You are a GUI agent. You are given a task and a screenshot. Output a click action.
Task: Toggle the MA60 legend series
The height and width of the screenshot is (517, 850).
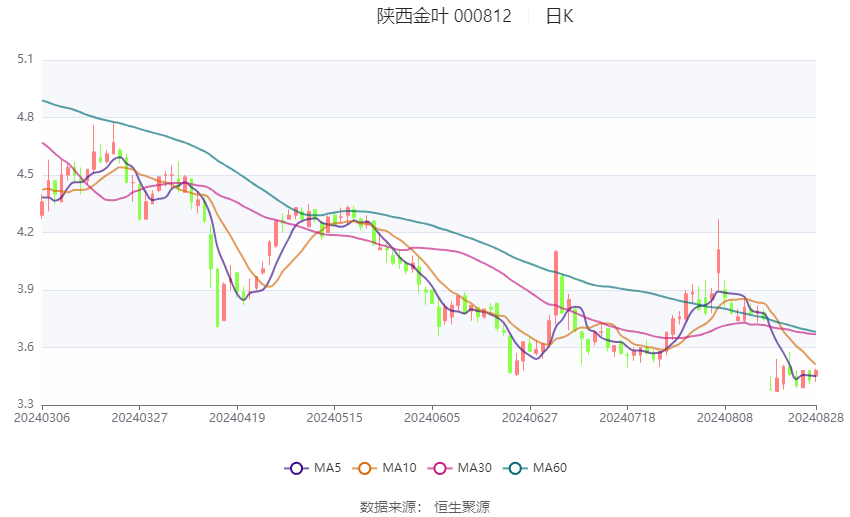(x=535, y=468)
